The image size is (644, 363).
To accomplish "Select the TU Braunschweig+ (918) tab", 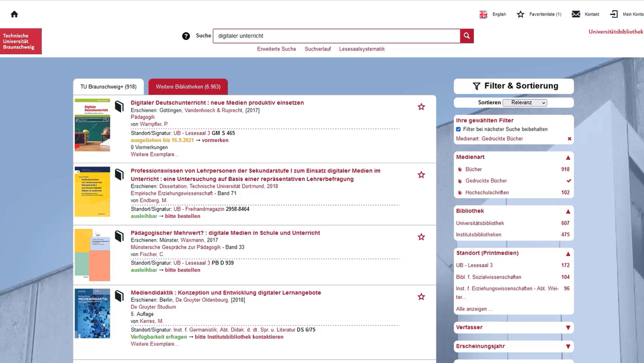I will click(x=108, y=87).
